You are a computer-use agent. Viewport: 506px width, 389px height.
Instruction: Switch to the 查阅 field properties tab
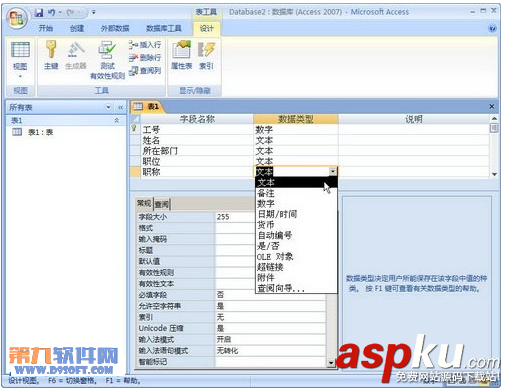tap(162, 204)
